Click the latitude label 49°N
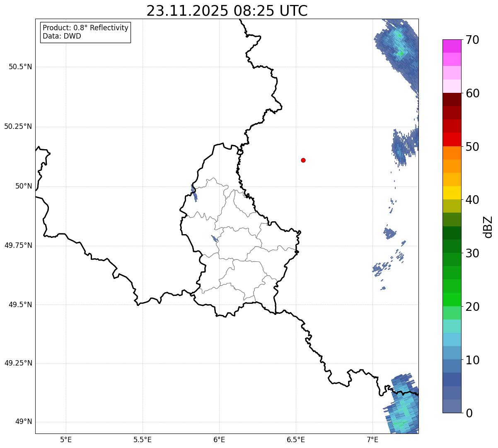 (x=24, y=422)
